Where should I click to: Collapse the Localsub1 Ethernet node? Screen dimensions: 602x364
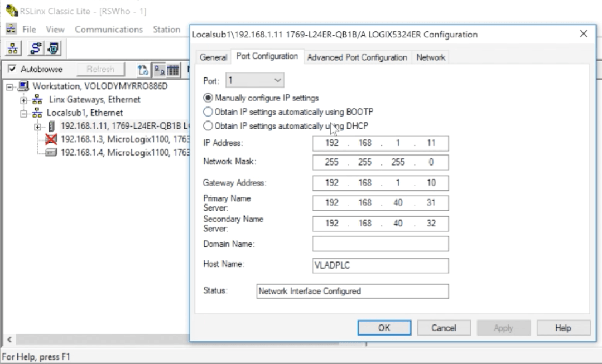point(24,114)
